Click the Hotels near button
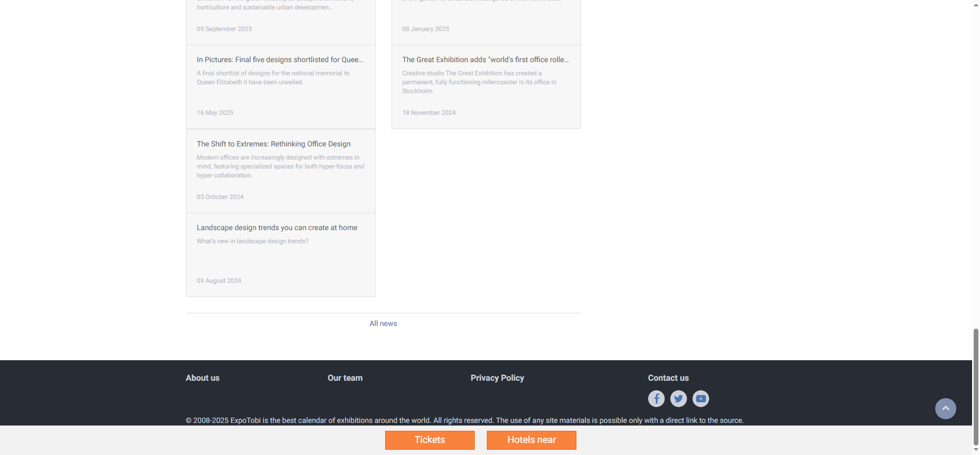This screenshot has width=980, height=455. [531, 440]
